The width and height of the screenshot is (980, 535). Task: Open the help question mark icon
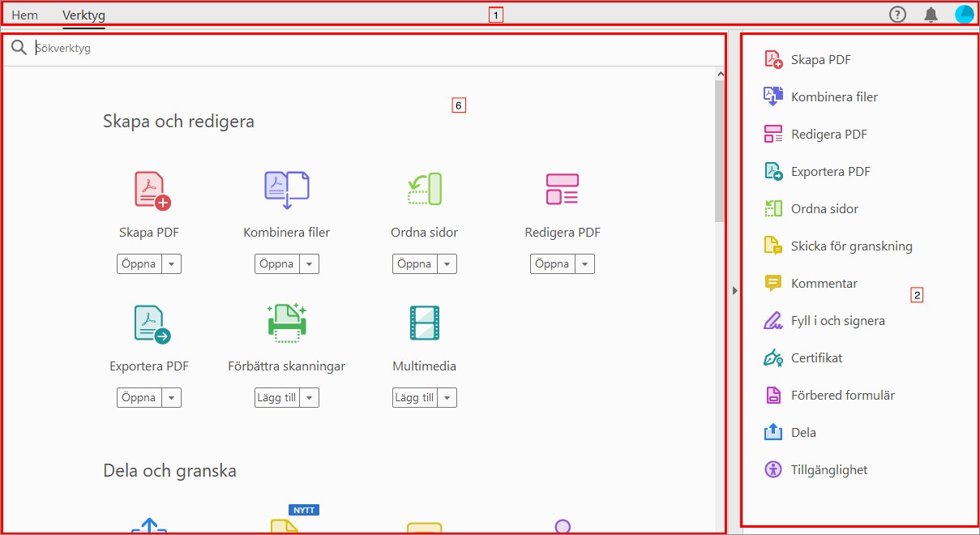(897, 14)
